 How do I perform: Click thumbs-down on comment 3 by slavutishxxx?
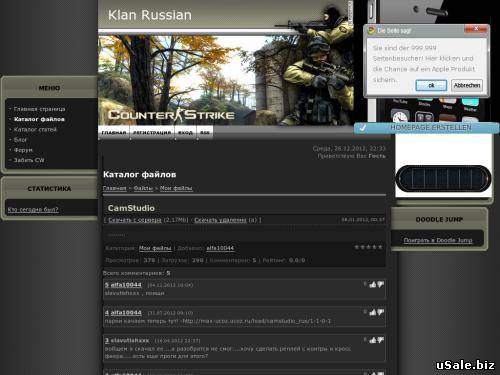point(381,340)
